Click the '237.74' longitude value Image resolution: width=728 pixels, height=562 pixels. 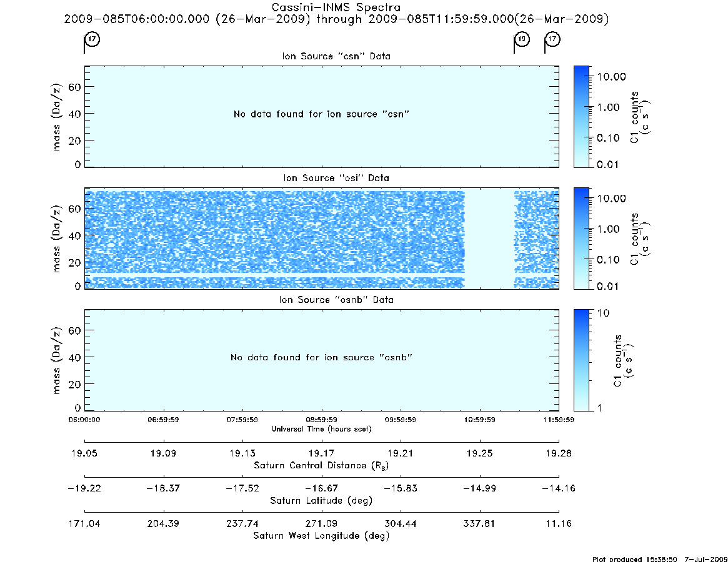(x=242, y=523)
